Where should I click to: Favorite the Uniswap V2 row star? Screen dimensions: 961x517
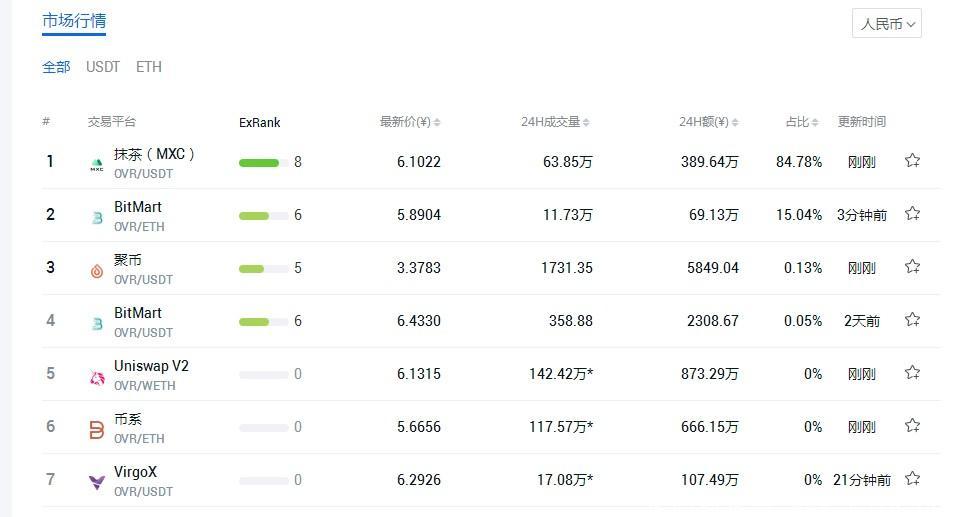tap(912, 372)
